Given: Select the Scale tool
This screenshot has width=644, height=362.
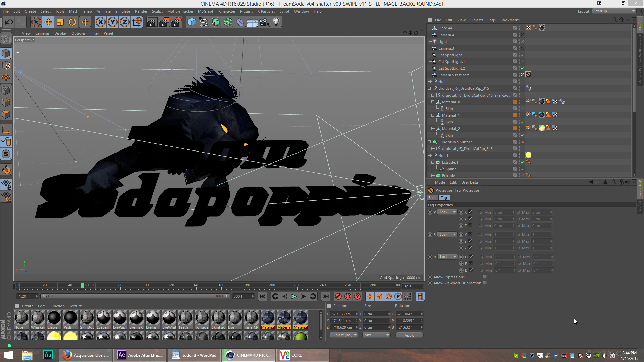Looking at the screenshot, I should pyautogui.click(x=60, y=22).
